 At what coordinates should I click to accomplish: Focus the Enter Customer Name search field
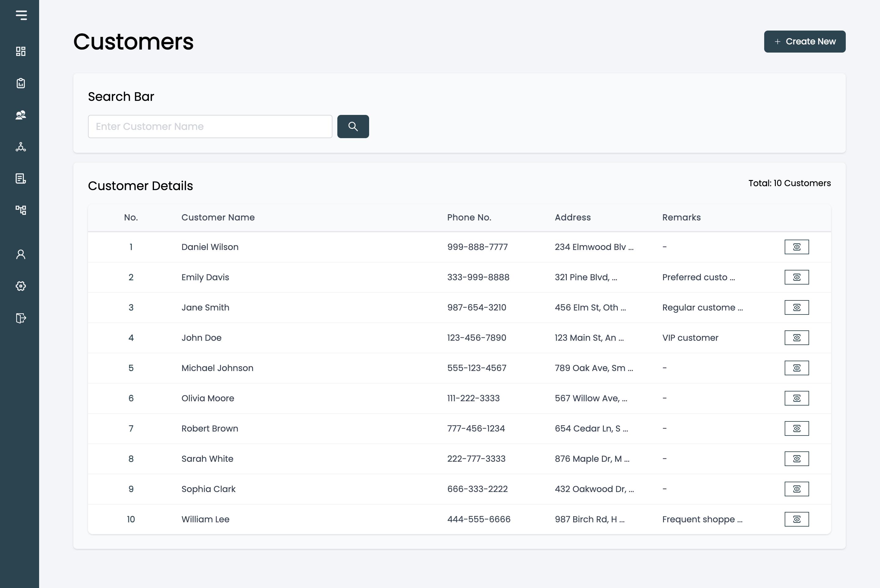210,127
